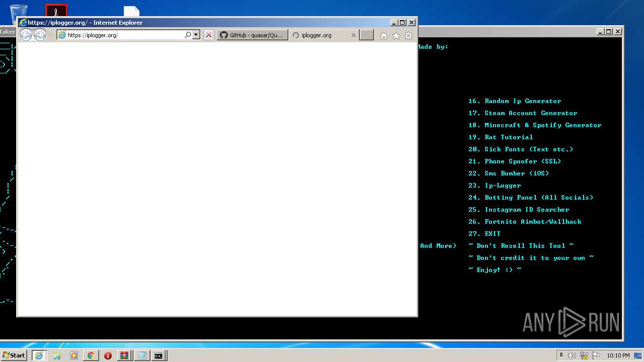This screenshot has width=644, height=362.
Task: Open the recent pages dropdown arrow
Action: click(51, 35)
